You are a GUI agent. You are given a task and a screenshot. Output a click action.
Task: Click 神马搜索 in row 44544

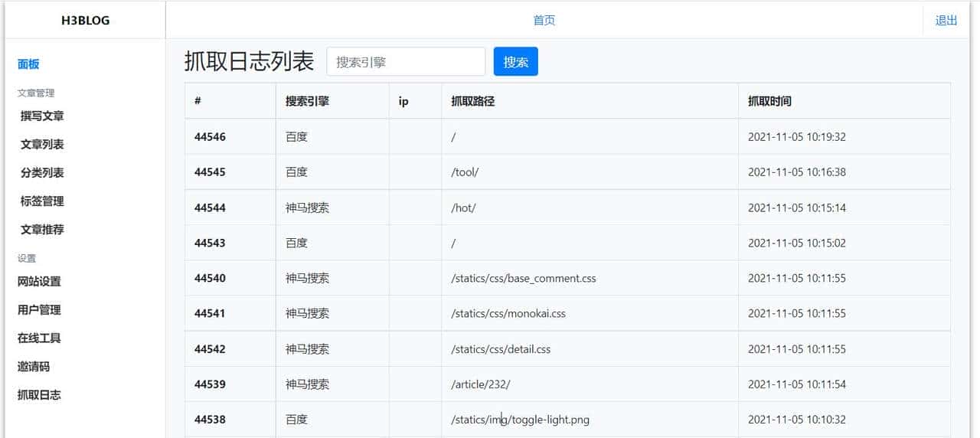[307, 208]
